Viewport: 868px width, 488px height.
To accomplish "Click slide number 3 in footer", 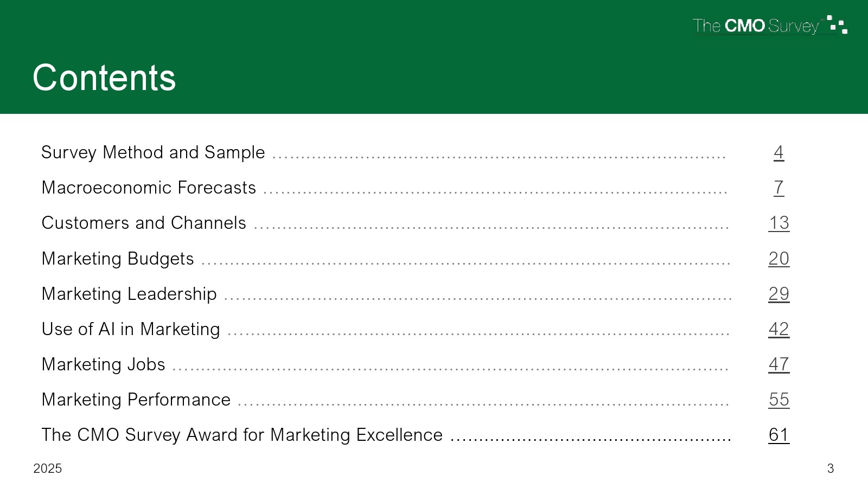I will click(830, 468).
